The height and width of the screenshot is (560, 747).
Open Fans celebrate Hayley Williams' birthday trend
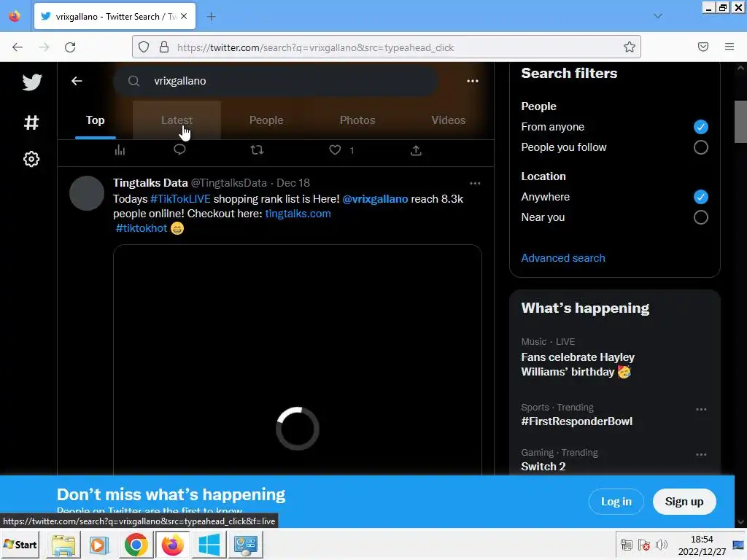point(578,365)
